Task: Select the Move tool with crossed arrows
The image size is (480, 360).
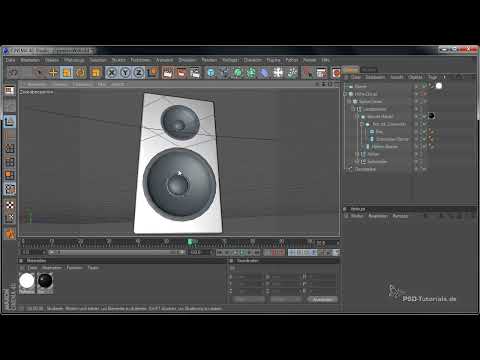Action: click(53, 72)
